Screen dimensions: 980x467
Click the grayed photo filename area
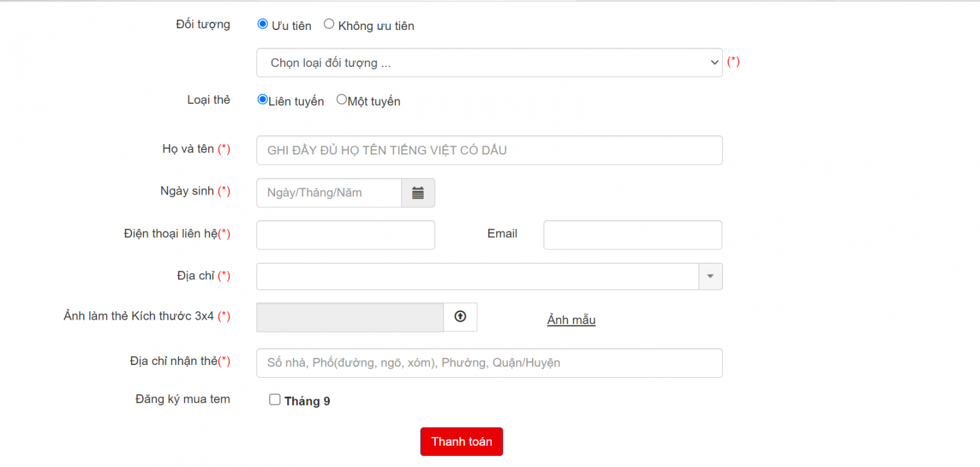(x=350, y=316)
